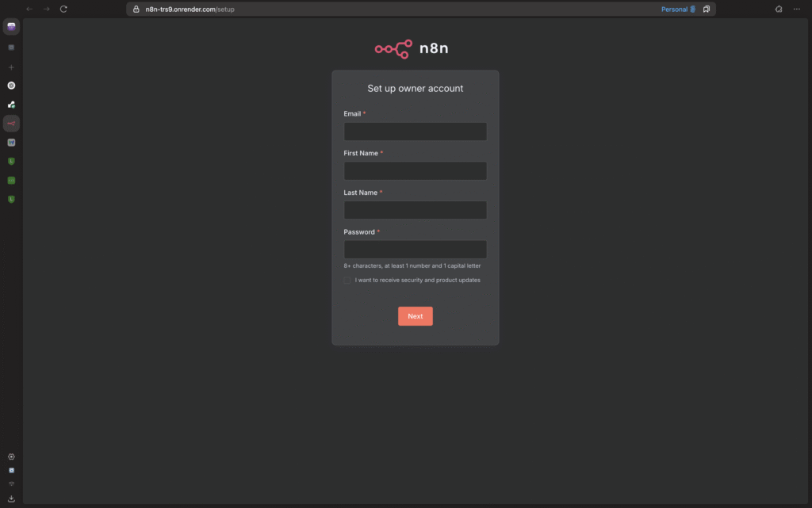Screen dimensions: 812x508
Task: Focus the Email input field
Action: (x=416, y=132)
